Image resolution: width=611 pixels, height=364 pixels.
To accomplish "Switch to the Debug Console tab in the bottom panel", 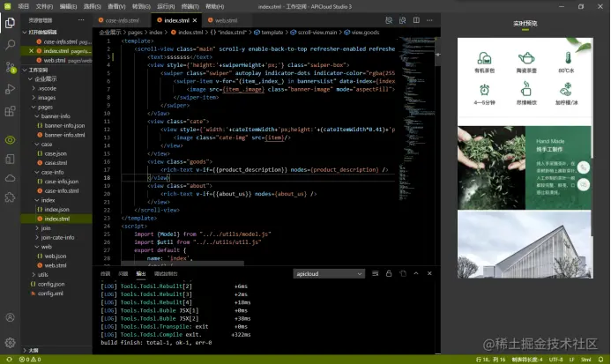I will point(166,273).
